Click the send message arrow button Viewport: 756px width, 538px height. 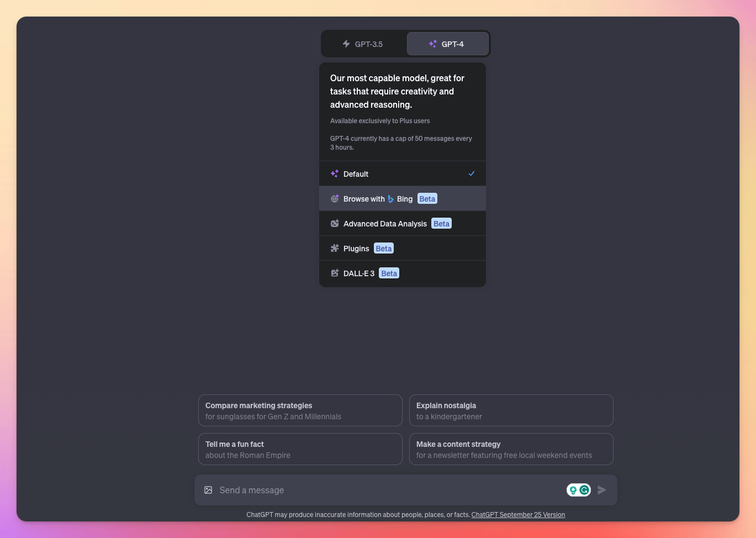pos(602,490)
